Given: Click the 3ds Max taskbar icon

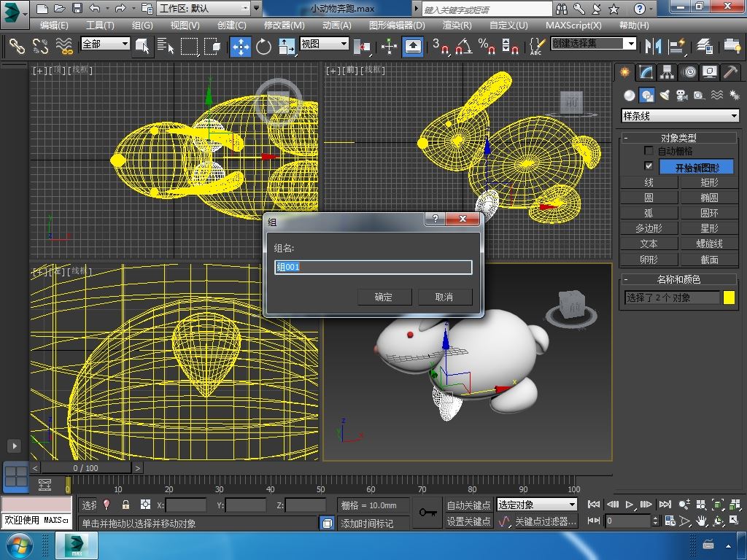Looking at the screenshot, I should 77,545.
